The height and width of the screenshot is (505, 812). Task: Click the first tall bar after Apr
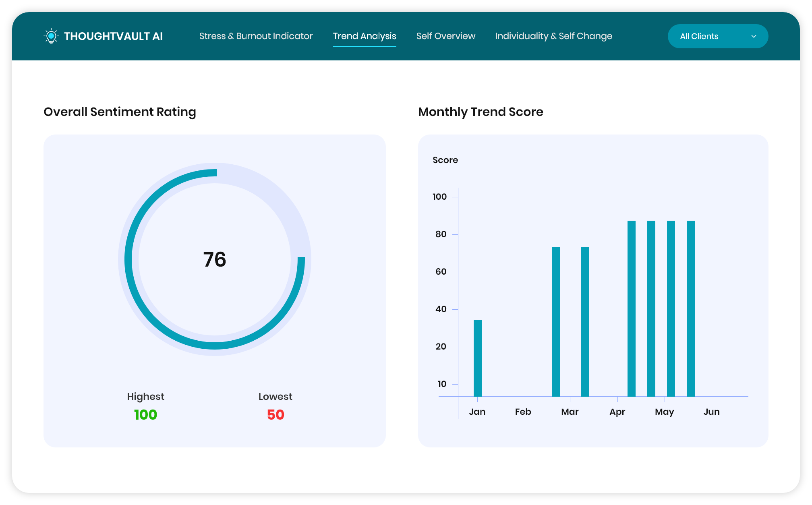pyautogui.click(x=631, y=308)
